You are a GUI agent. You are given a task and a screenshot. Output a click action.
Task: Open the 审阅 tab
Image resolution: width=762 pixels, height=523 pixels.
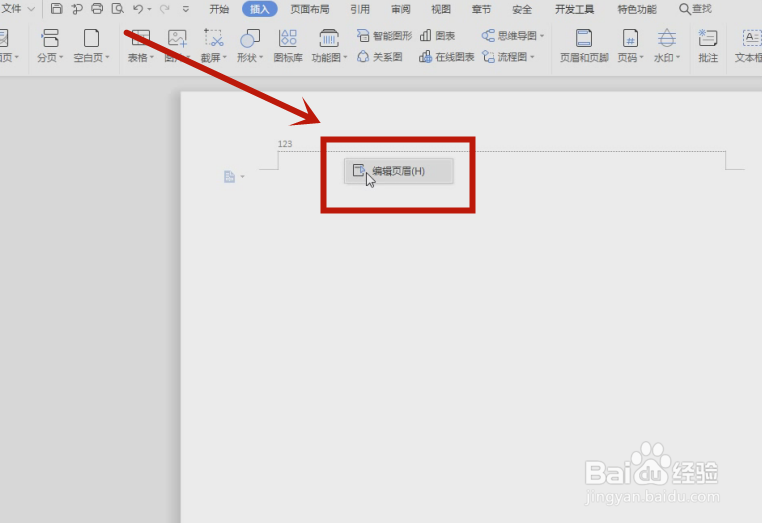tap(400, 9)
